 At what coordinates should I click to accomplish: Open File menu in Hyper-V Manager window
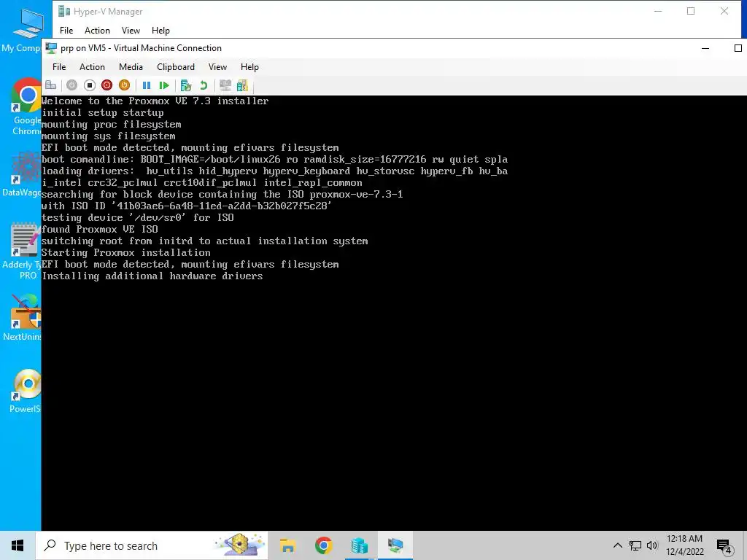point(66,31)
